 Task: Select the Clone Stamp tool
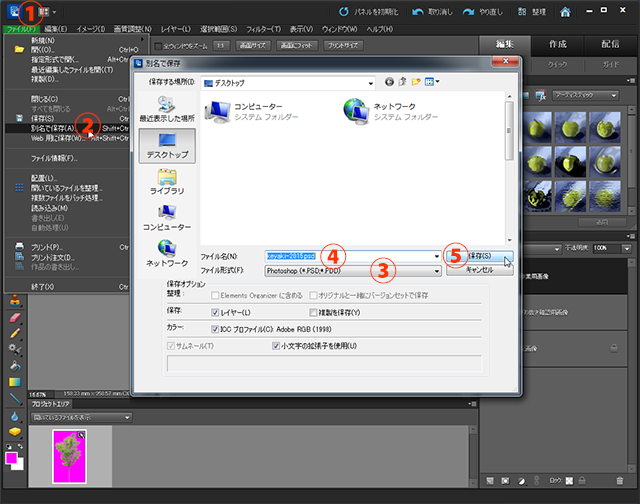pyautogui.click(x=16, y=300)
